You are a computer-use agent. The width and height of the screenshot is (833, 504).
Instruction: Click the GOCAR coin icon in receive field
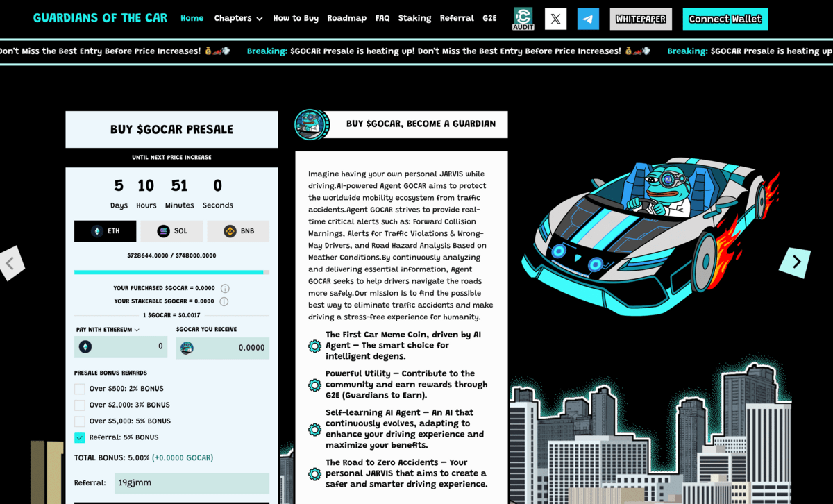[x=187, y=348]
